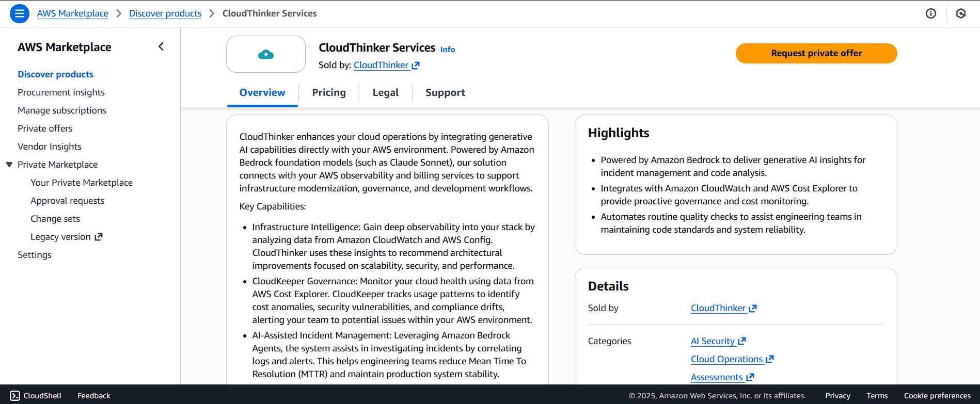Open Approval requests in sidebar
980x404 pixels.
(67, 201)
